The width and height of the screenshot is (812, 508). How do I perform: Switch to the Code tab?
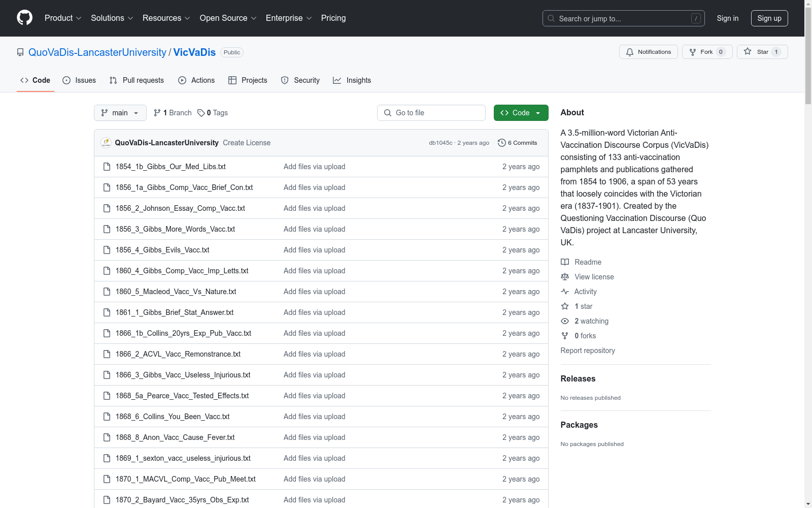tap(36, 80)
